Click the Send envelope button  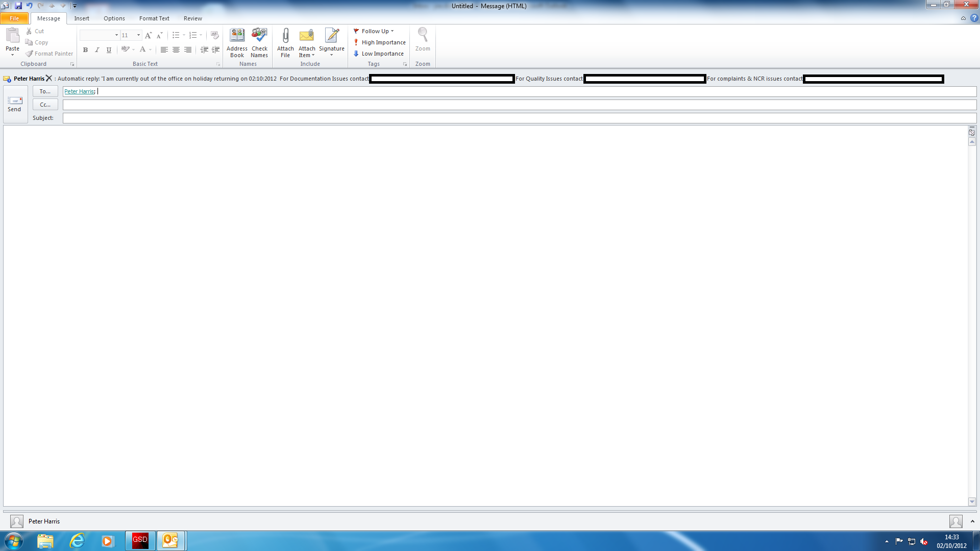coord(15,104)
